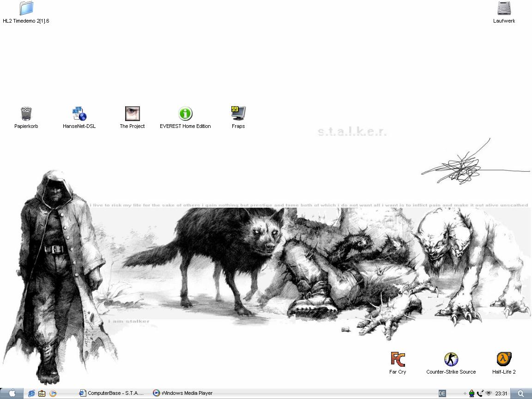Viewport: 532px width, 399px height.
Task: Select the HanseNet-DSL connection shortcut
Action: 79,117
